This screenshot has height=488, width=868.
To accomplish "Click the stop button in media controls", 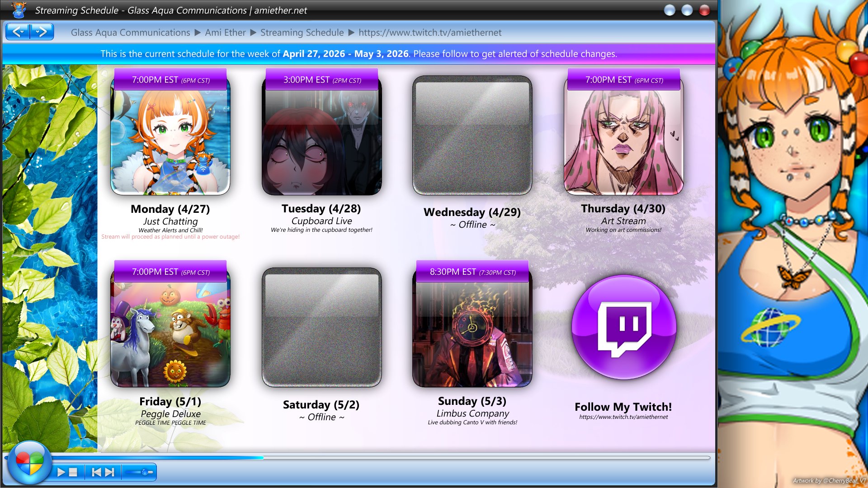I will coord(73,472).
